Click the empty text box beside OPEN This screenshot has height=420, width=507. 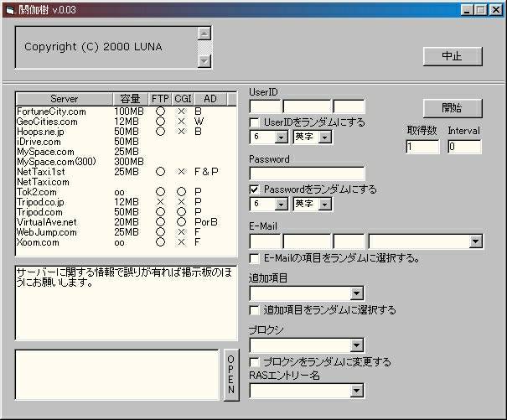tap(117, 375)
